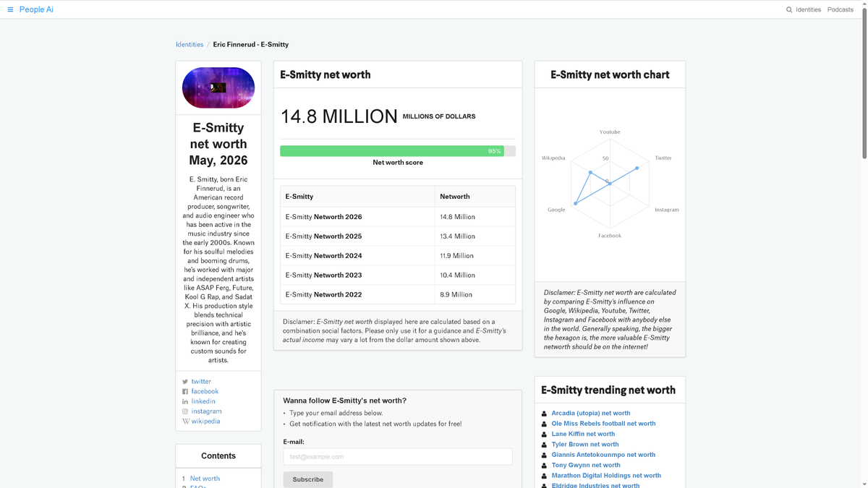Viewport: 868px width, 488px height.
Task: Click the LinkedIn logo icon
Action: [x=185, y=401]
